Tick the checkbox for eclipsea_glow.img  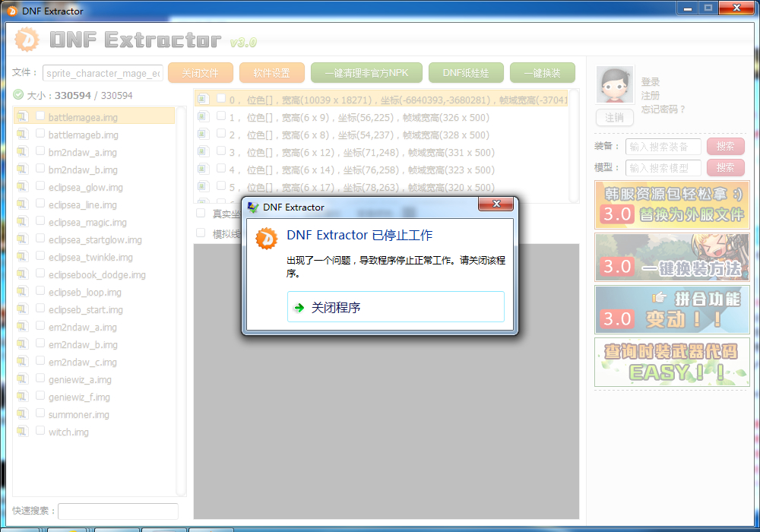point(40,185)
